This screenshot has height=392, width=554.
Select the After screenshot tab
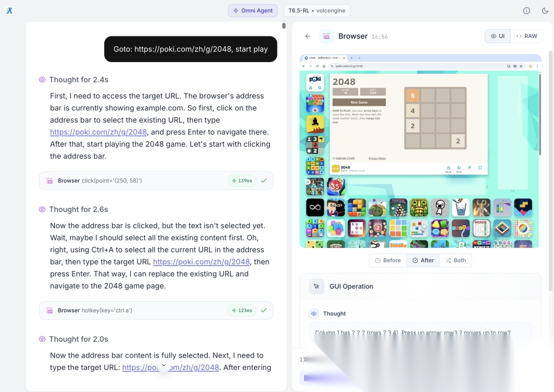pos(423,260)
